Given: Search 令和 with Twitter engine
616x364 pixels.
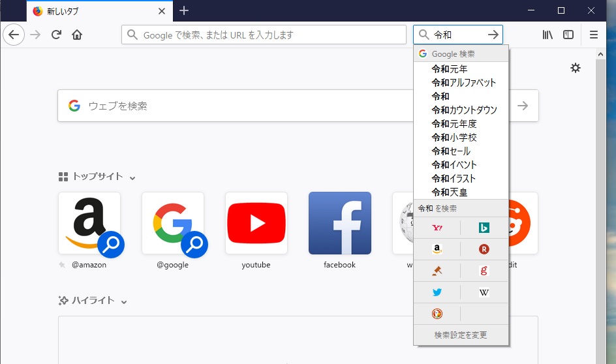Looking at the screenshot, I should tap(437, 292).
